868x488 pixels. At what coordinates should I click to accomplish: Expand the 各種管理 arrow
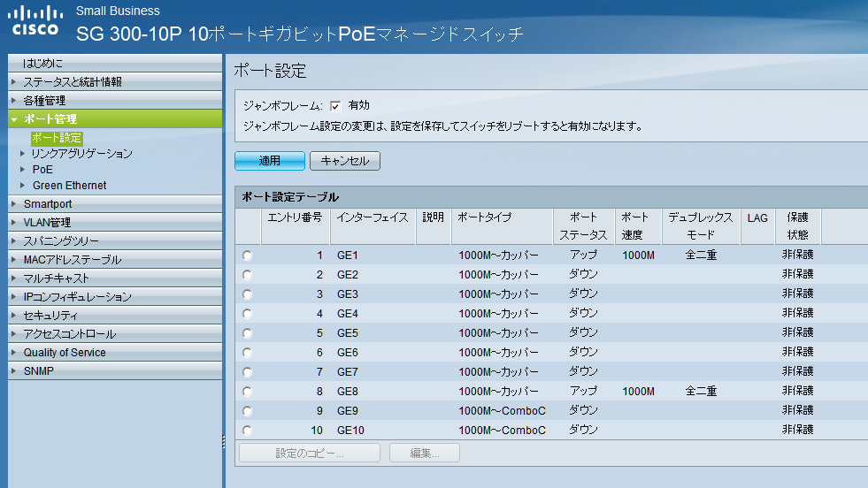(x=14, y=100)
